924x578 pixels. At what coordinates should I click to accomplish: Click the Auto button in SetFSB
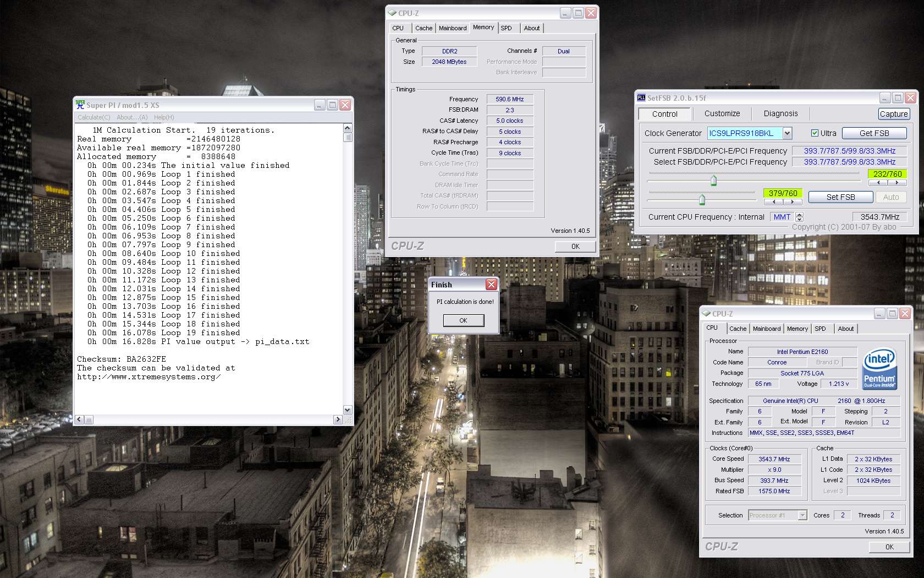coord(891,197)
